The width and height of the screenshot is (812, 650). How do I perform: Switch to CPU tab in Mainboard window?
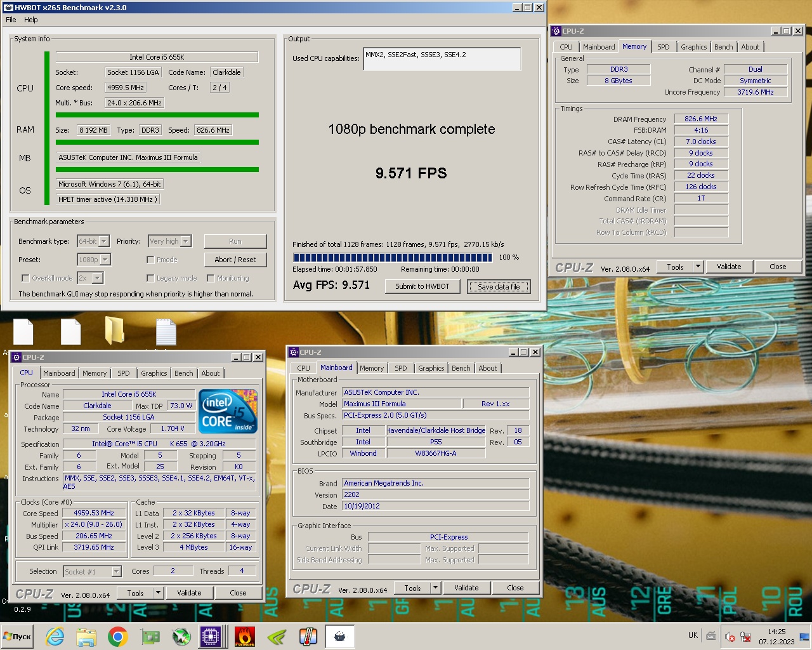point(304,368)
